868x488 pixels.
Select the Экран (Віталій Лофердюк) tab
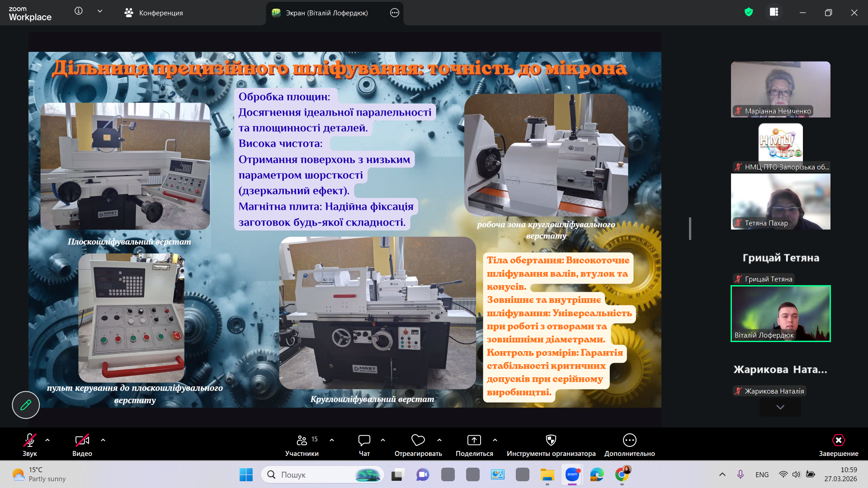point(326,13)
